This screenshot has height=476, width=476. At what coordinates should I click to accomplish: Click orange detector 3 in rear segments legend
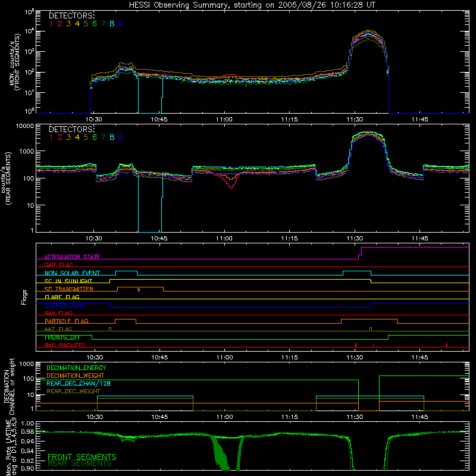pyautogui.click(x=68, y=137)
